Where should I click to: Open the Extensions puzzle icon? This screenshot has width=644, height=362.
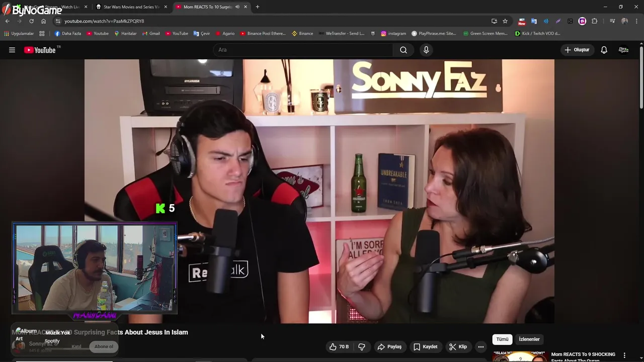pos(595,21)
